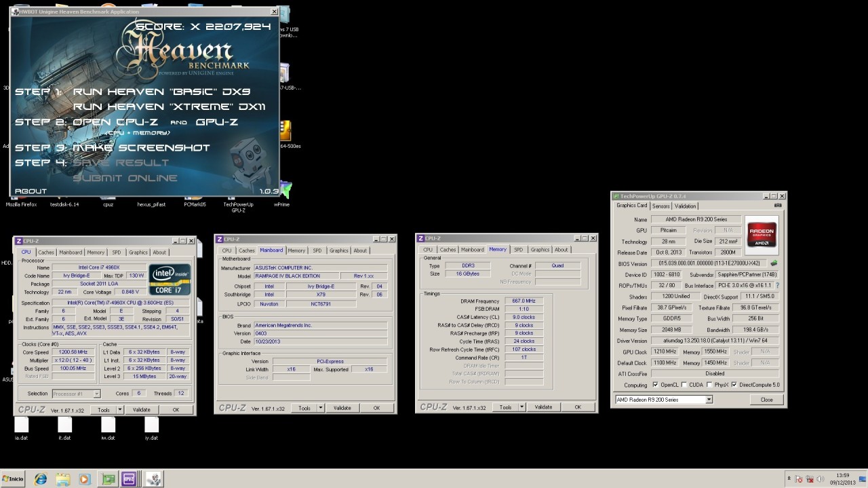
Task: Expand Tools arrow in Memory CPU-Z window
Action: point(522,407)
